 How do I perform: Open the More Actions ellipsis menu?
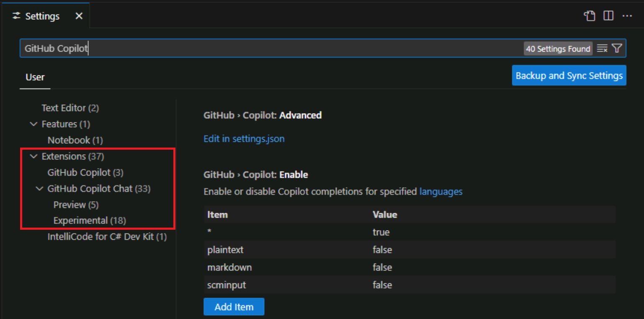coord(627,16)
